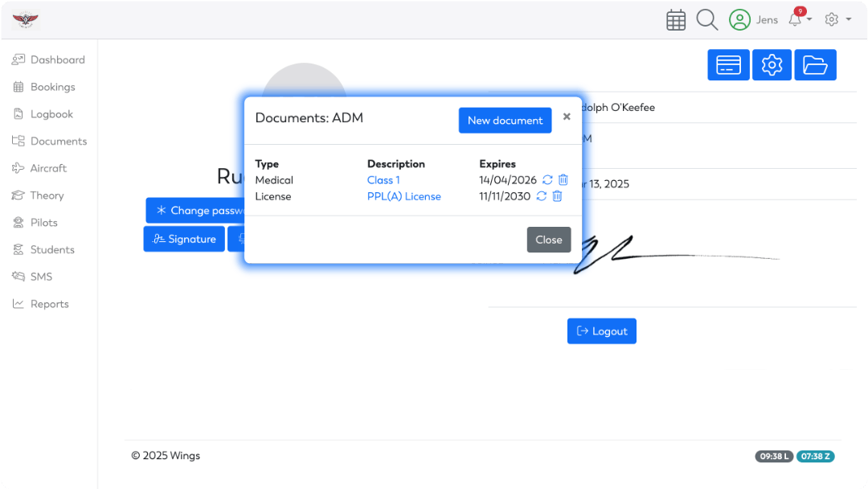
Task: Open notifications bell with 9 badge
Action: coord(796,19)
